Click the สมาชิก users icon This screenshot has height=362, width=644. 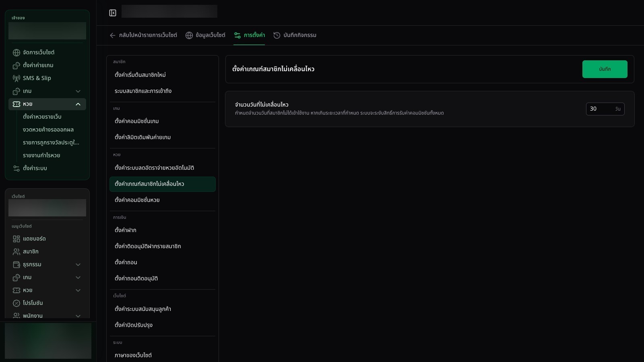pyautogui.click(x=17, y=252)
